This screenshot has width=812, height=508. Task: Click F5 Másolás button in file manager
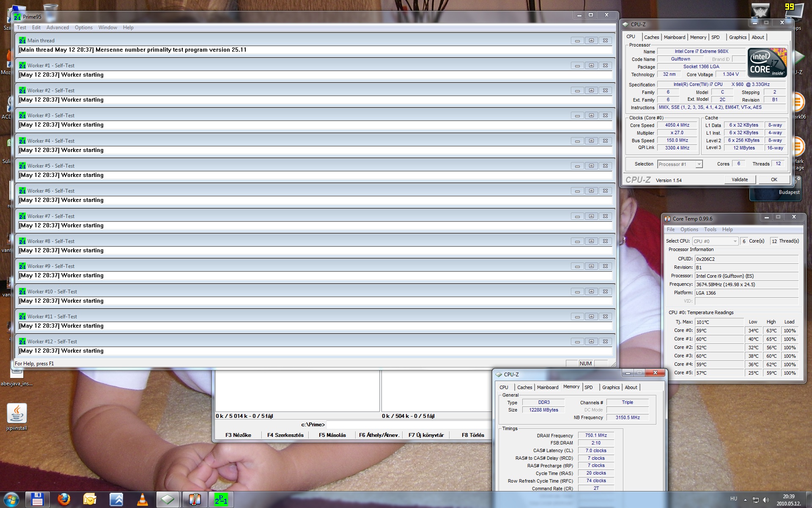332,435
